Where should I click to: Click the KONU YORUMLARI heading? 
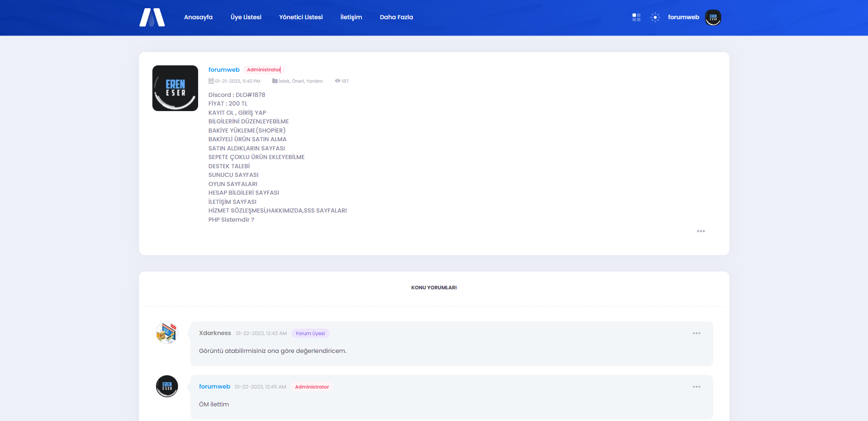tap(434, 288)
